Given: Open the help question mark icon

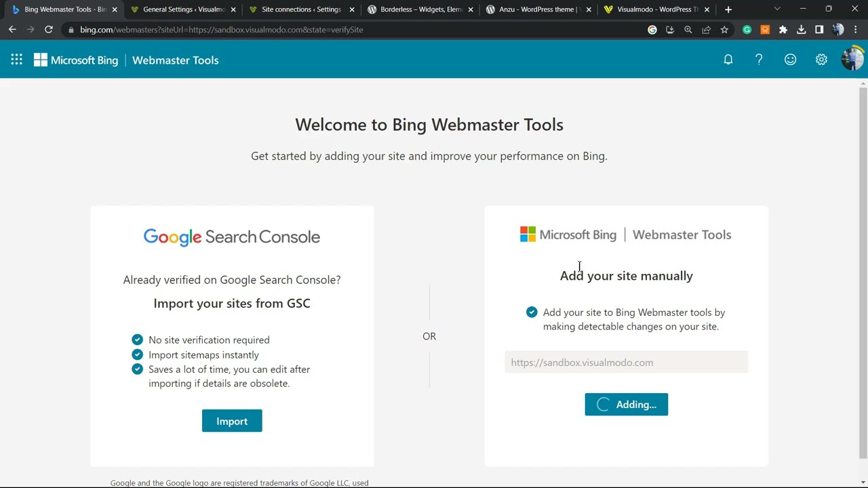Looking at the screenshot, I should (759, 60).
